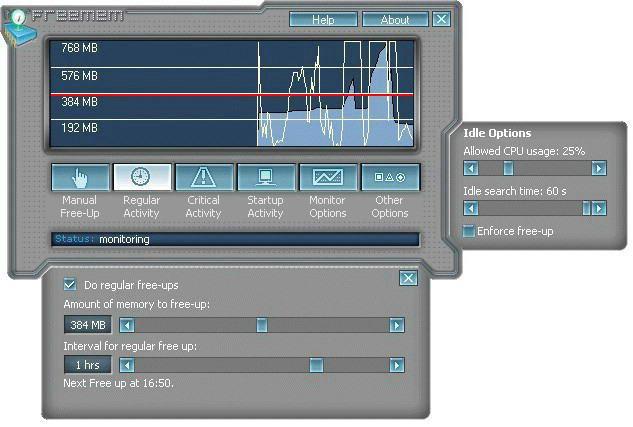Click the 768 MB graph label

[x=80, y=48]
